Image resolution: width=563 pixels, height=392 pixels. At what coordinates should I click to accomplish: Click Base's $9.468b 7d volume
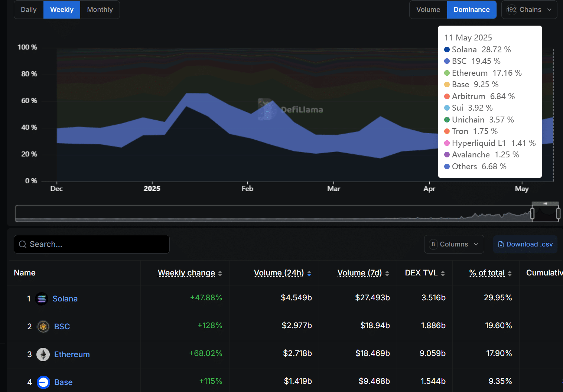(374, 381)
